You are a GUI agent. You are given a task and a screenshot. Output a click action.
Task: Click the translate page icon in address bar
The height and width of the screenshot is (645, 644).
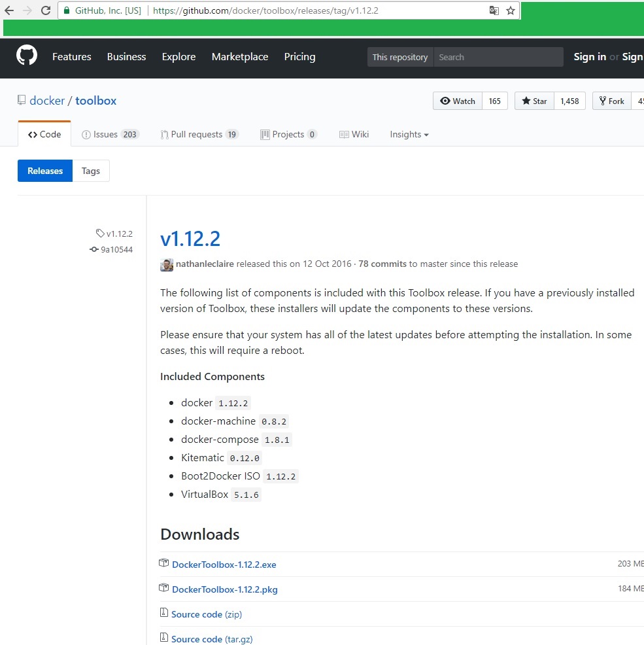pos(494,10)
